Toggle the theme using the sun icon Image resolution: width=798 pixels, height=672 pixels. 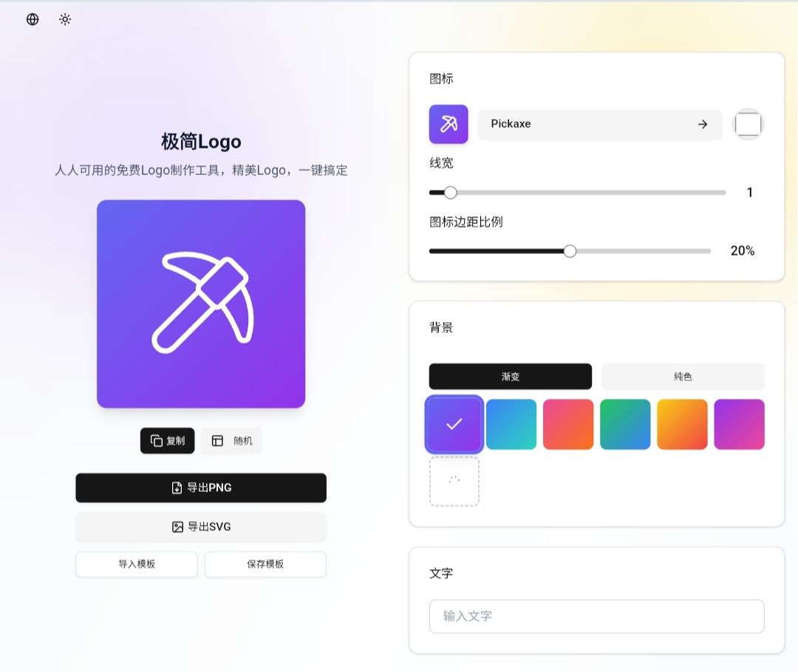pyautogui.click(x=65, y=19)
